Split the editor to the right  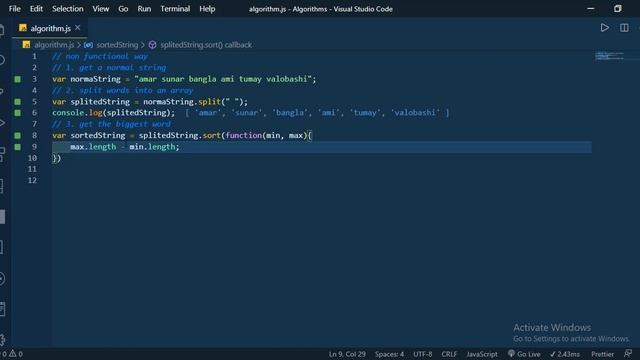[624, 28]
